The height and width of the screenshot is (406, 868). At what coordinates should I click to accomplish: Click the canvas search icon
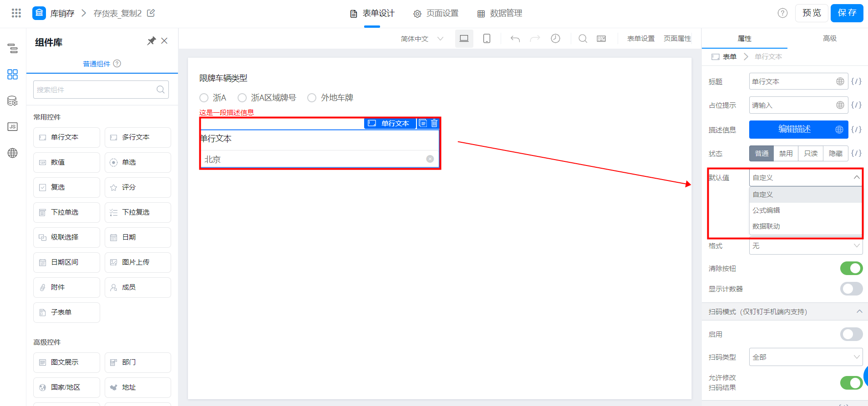coord(583,39)
